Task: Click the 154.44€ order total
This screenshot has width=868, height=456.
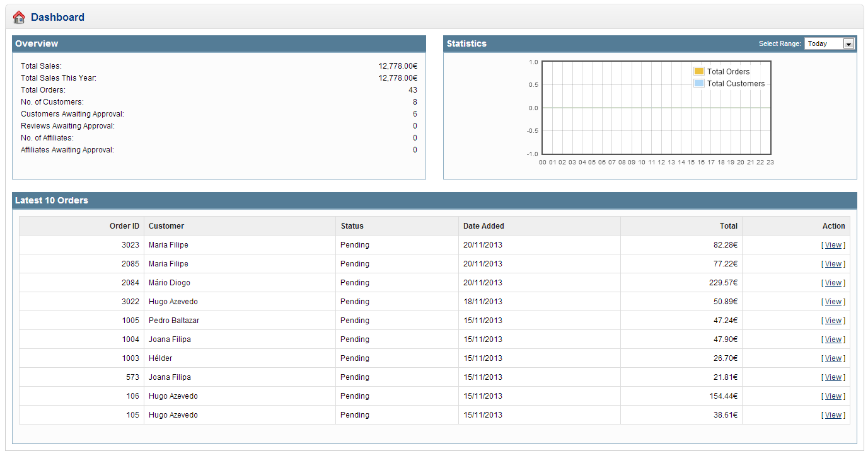Action: coord(723,396)
